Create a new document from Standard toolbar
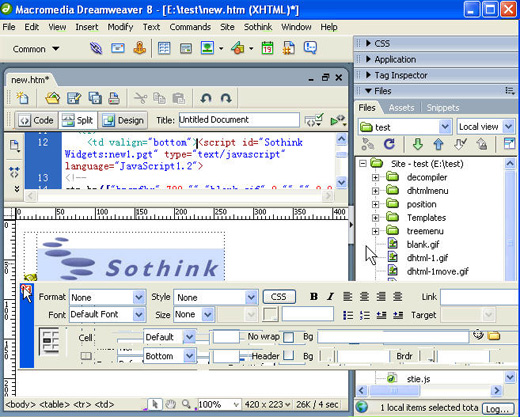The image size is (520, 417). click(22, 98)
